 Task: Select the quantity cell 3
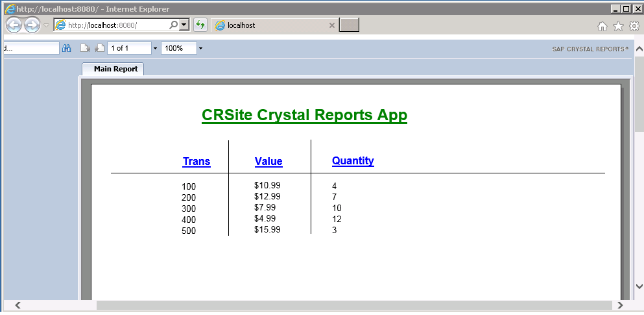tap(334, 231)
